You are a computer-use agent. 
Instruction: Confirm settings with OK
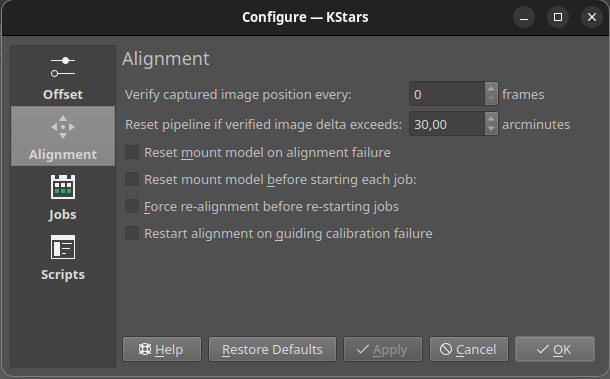[555, 349]
